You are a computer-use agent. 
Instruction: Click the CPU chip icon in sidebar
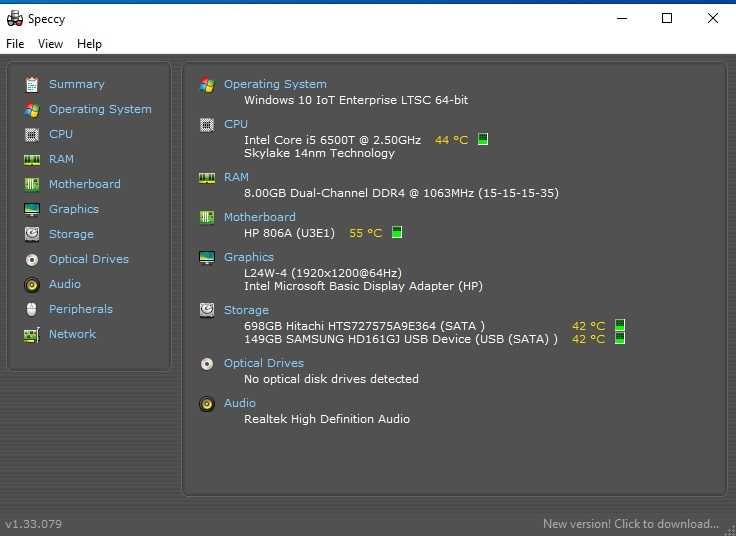(x=32, y=135)
